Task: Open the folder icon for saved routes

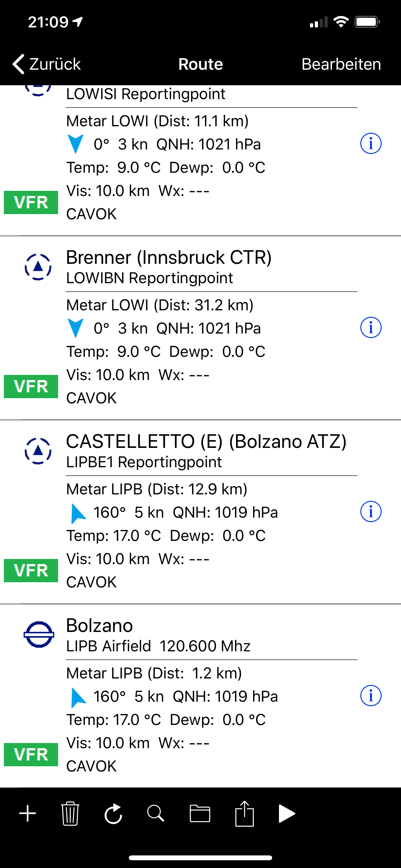Action: pos(200,814)
